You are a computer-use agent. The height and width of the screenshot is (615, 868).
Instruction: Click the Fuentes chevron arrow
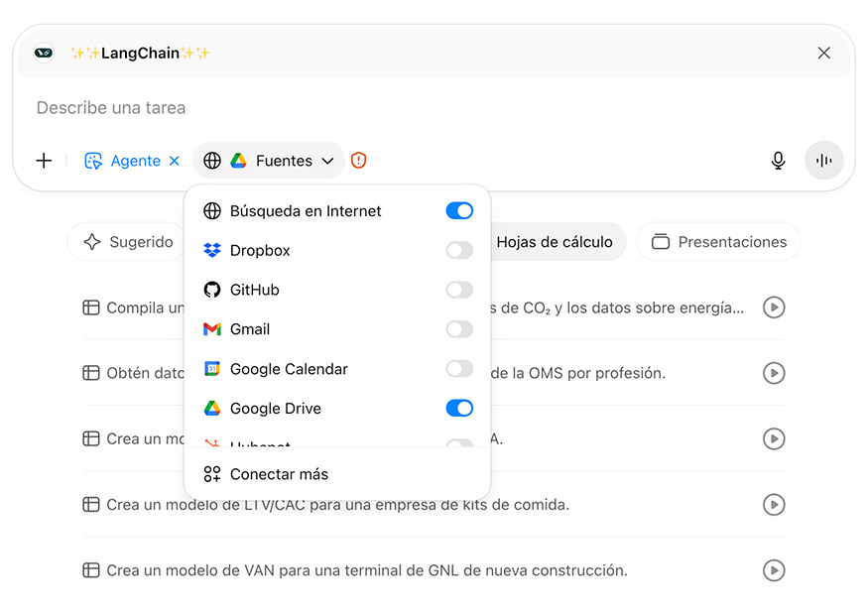coord(327,161)
